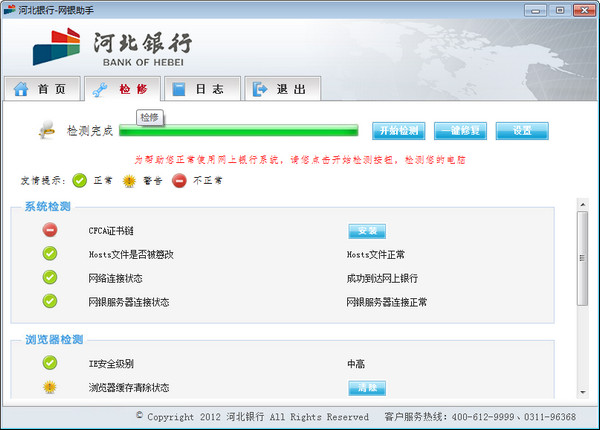The image size is (600, 430).
Task: Open 设置 settings button
Action: pyautogui.click(x=522, y=131)
